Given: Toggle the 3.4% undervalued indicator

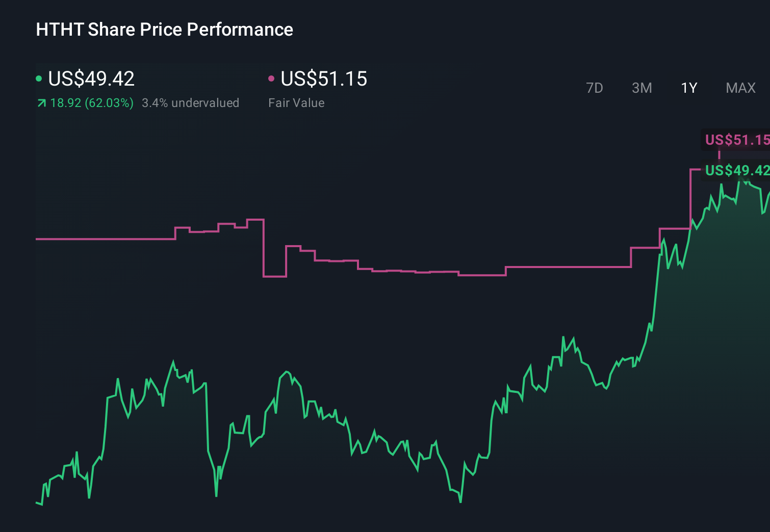Looking at the screenshot, I should tap(191, 102).
